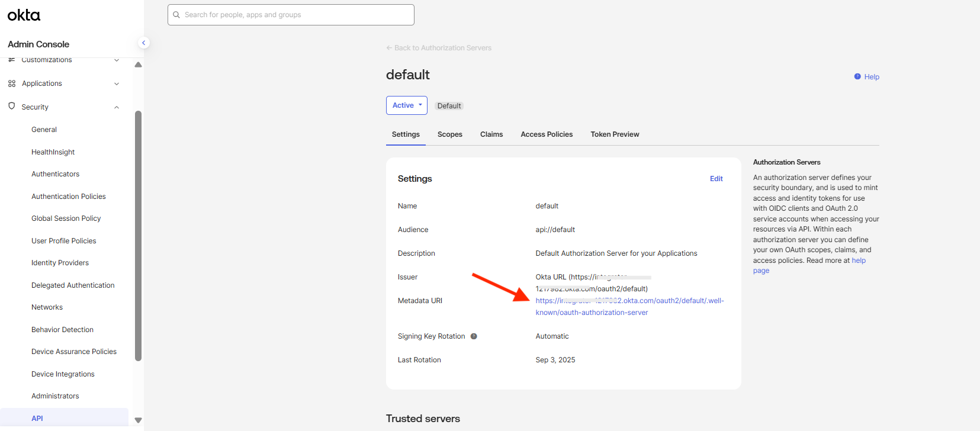The height and width of the screenshot is (431, 980).
Task: Click the Signing Key Rotation info icon
Action: (x=474, y=336)
